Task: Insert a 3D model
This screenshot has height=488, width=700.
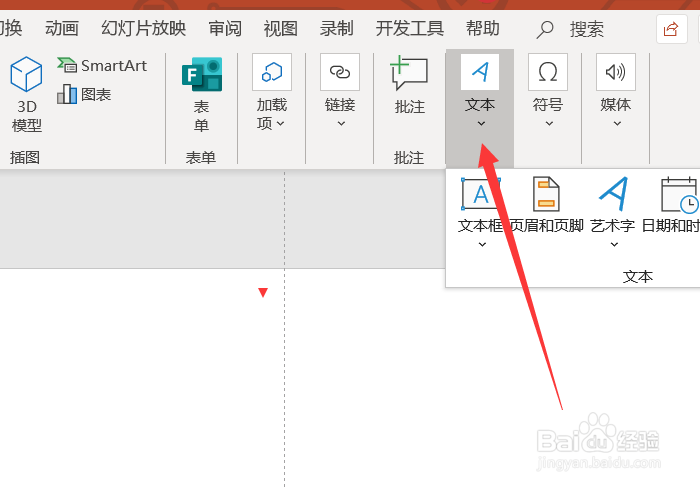Action: tap(26, 95)
